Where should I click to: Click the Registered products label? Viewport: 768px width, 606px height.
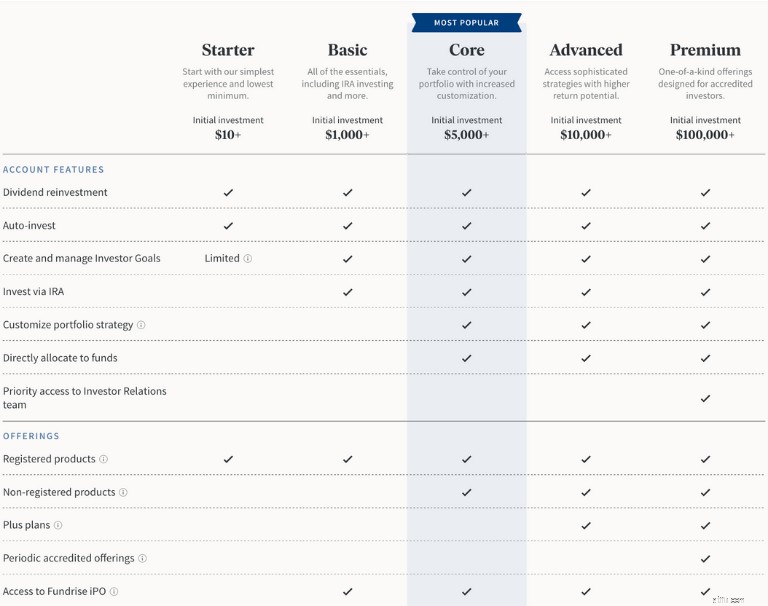pyautogui.click(x=49, y=459)
